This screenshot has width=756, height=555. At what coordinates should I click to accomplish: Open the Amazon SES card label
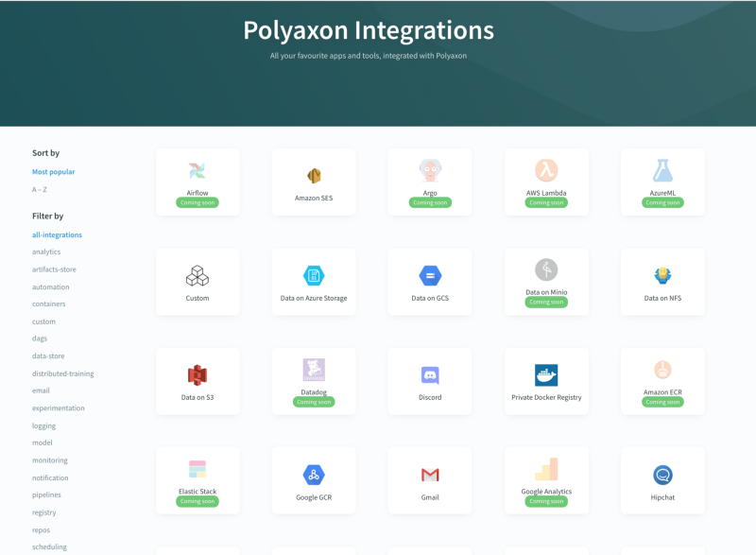coord(314,198)
